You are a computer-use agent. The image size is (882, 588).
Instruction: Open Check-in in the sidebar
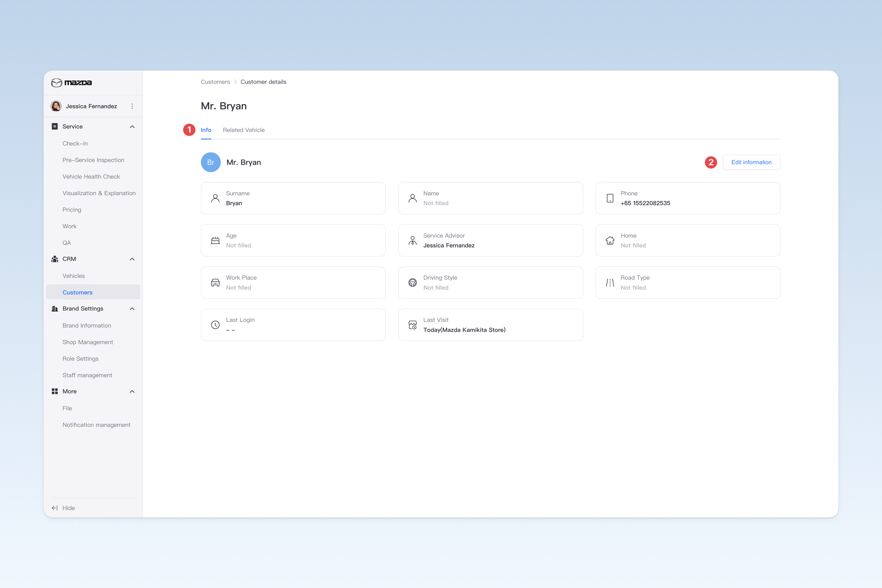[x=75, y=143]
